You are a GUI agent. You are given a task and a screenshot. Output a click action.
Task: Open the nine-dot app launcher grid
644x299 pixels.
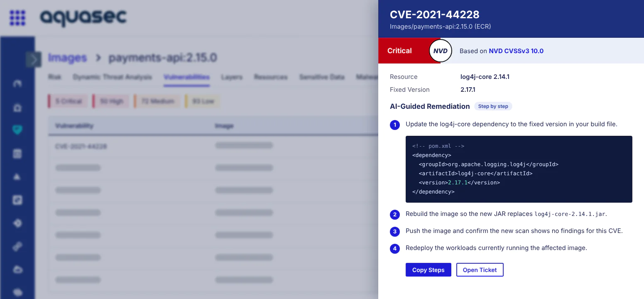17,18
